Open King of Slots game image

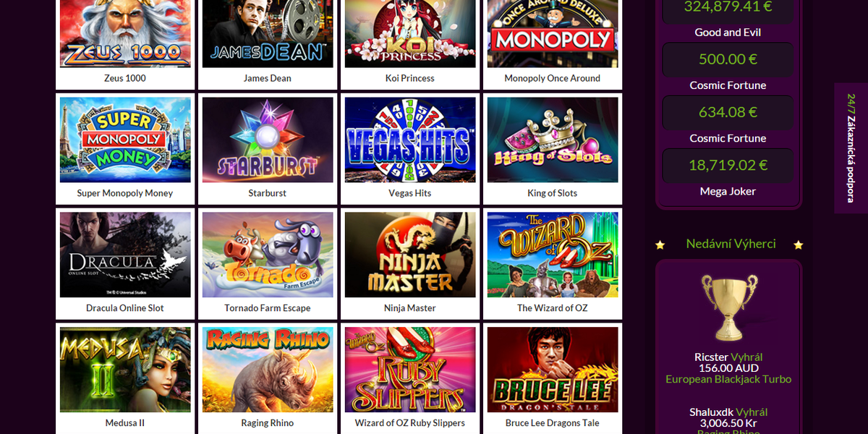coord(553,140)
